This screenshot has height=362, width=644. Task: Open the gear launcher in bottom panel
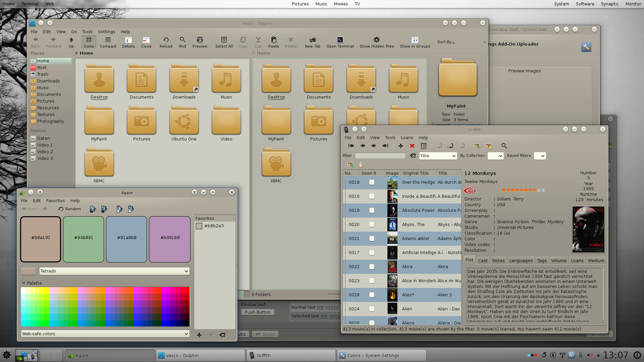pyautogui.click(x=7, y=355)
